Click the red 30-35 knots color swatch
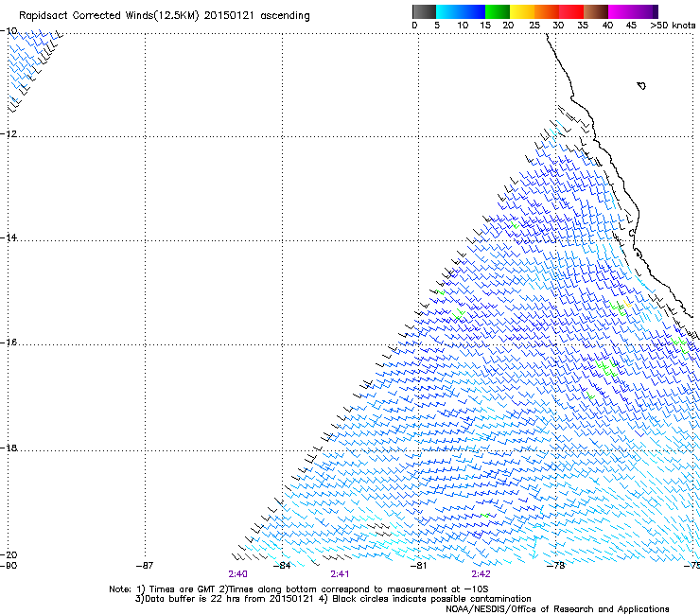Image resolution: width=700 pixels, height=615 pixels. tap(571, 11)
